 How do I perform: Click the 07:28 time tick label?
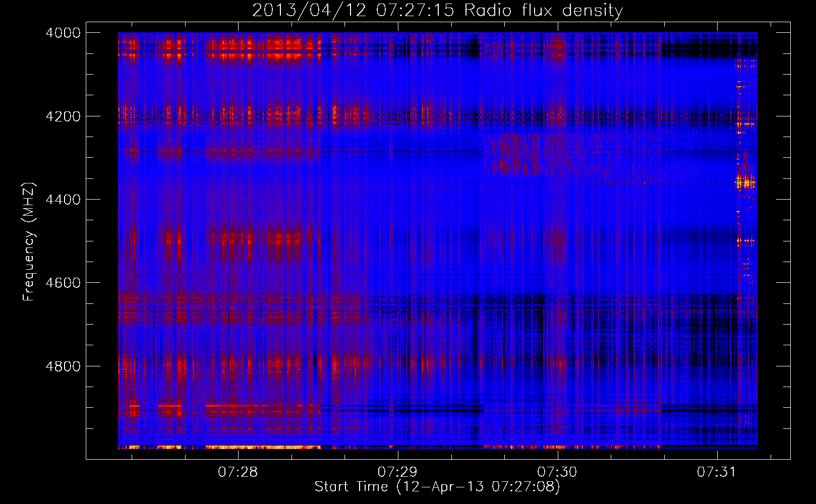238,472
